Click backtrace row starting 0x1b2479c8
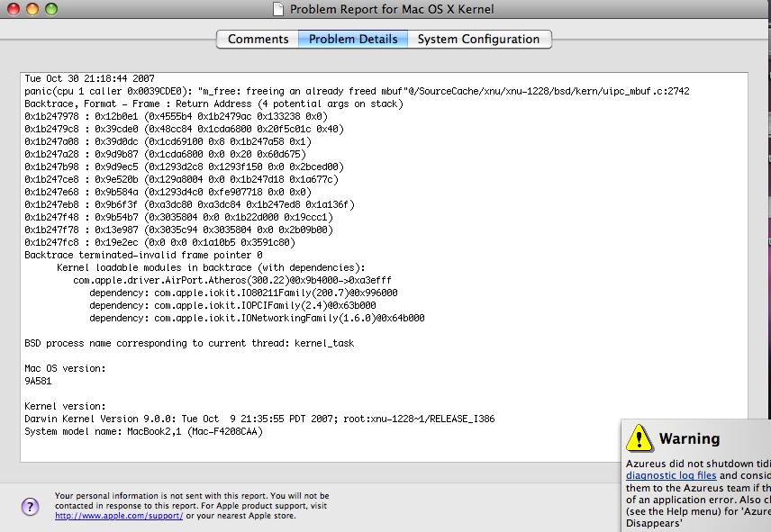771x532 pixels. (x=185, y=130)
